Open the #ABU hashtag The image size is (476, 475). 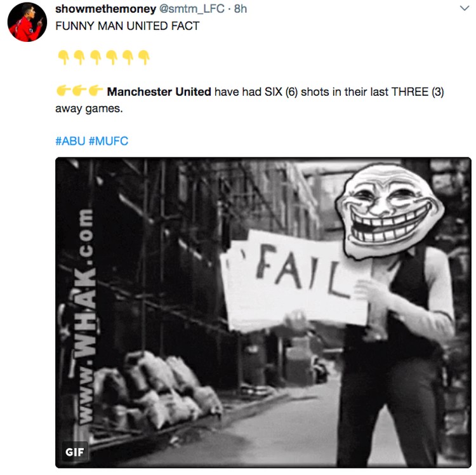70,141
